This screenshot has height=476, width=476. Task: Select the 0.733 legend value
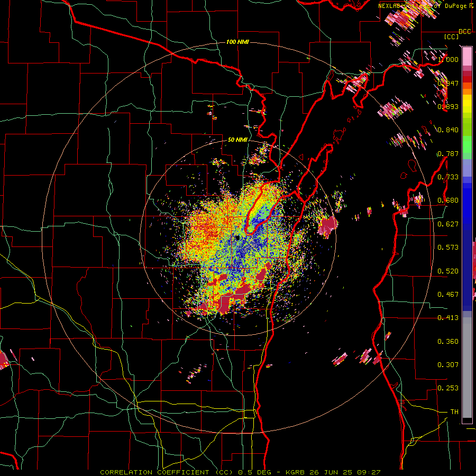pyautogui.click(x=448, y=177)
